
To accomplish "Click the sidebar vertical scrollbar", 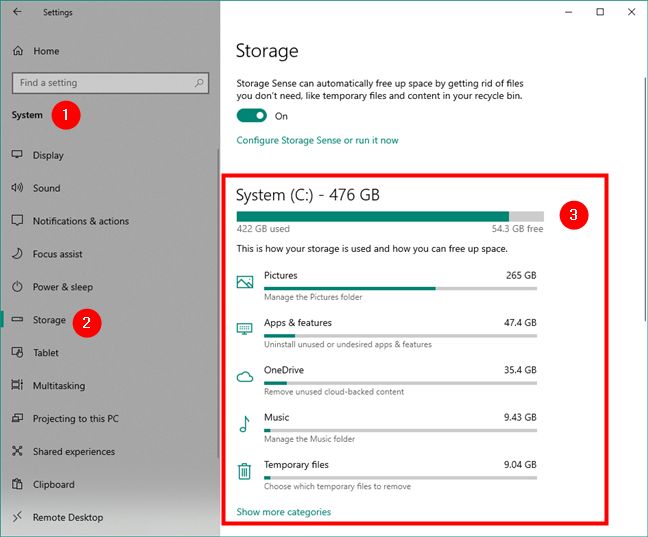I will point(218,303).
